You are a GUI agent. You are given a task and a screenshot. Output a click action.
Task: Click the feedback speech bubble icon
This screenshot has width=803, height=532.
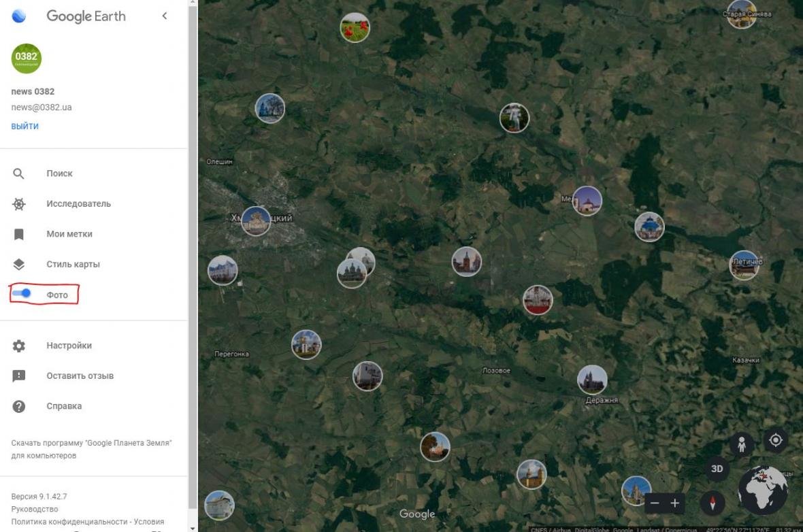(x=19, y=376)
